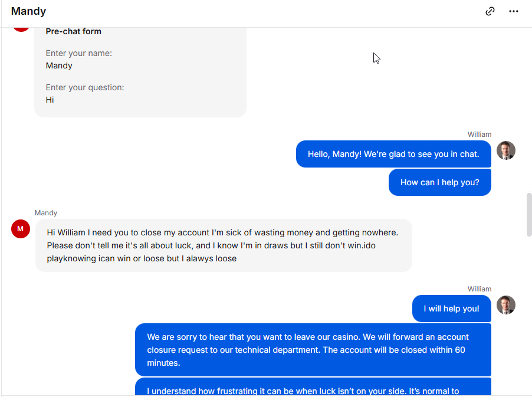532x397 pixels.
Task: Click the partially hidden red avatar at top
Action: (21, 29)
